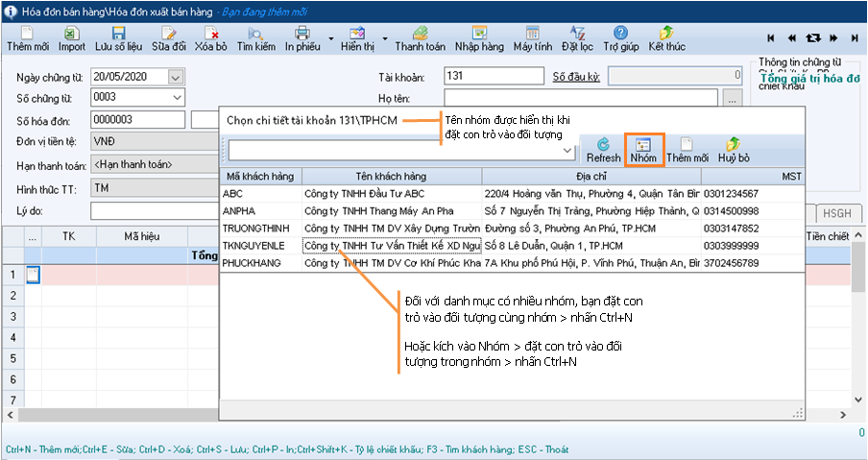
Task: Click Huỷ bỏ to cancel selection
Action: point(733,149)
